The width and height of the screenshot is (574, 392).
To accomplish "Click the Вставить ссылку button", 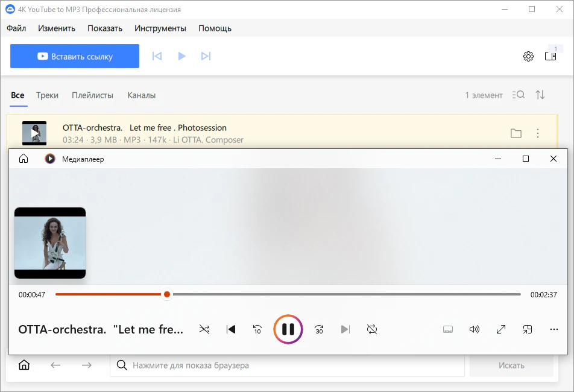I will (75, 56).
